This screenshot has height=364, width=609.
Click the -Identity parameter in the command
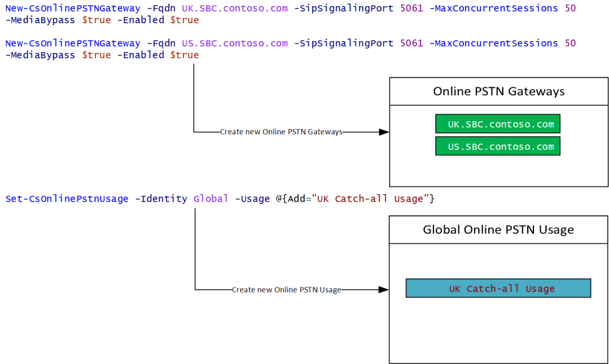tap(161, 199)
